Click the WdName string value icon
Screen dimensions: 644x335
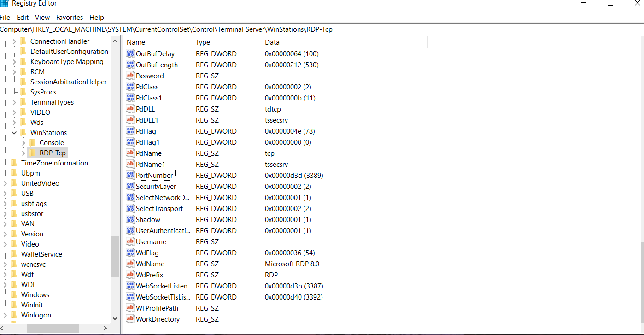coord(130,264)
